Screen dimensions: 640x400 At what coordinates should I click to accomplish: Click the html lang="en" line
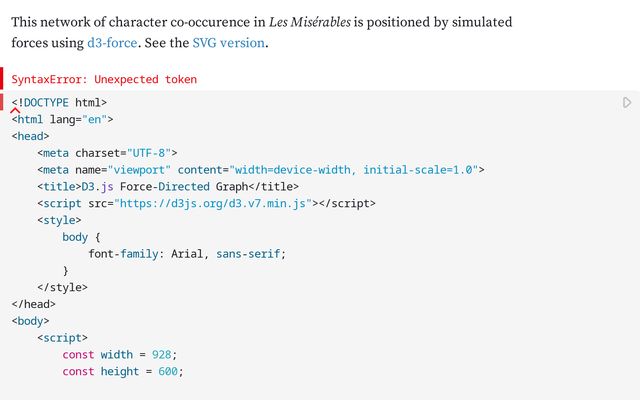[69, 119]
